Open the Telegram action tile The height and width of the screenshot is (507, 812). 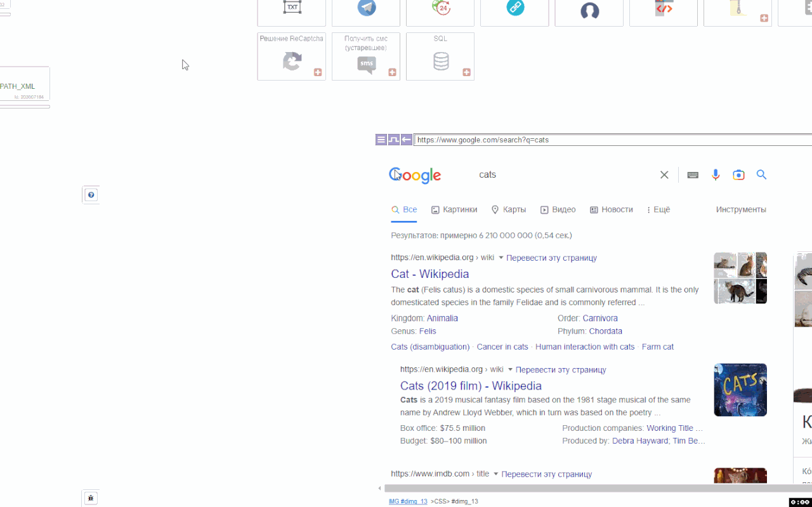(367, 8)
